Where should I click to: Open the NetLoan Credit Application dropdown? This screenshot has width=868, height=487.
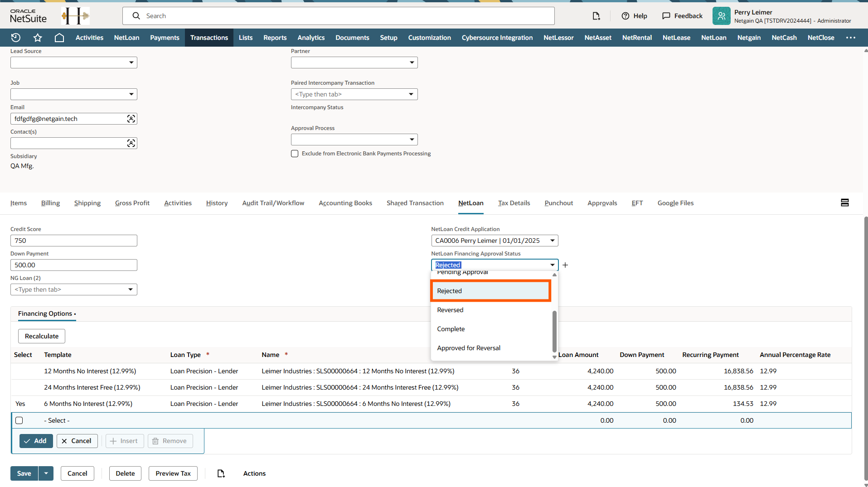coord(552,241)
